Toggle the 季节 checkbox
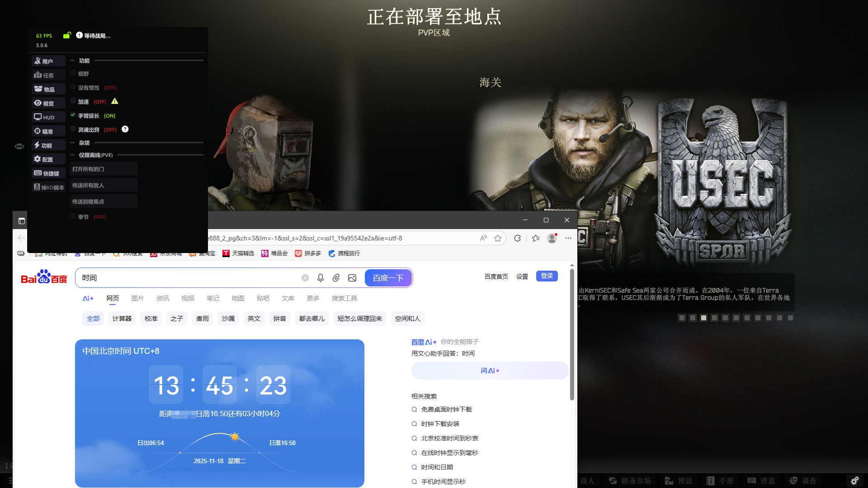 pos(73,216)
